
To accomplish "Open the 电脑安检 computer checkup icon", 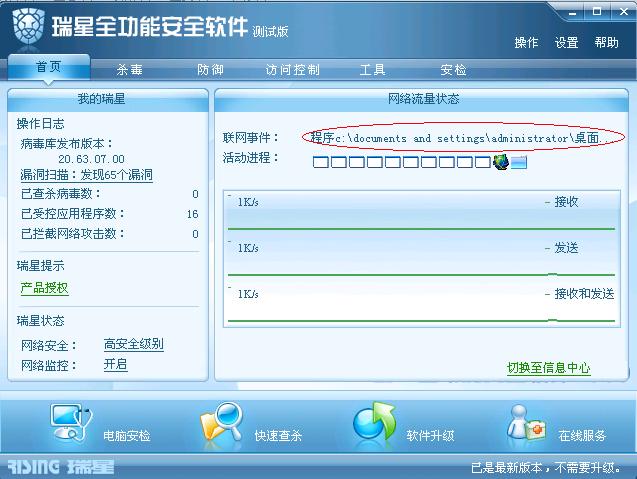I will click(x=72, y=423).
